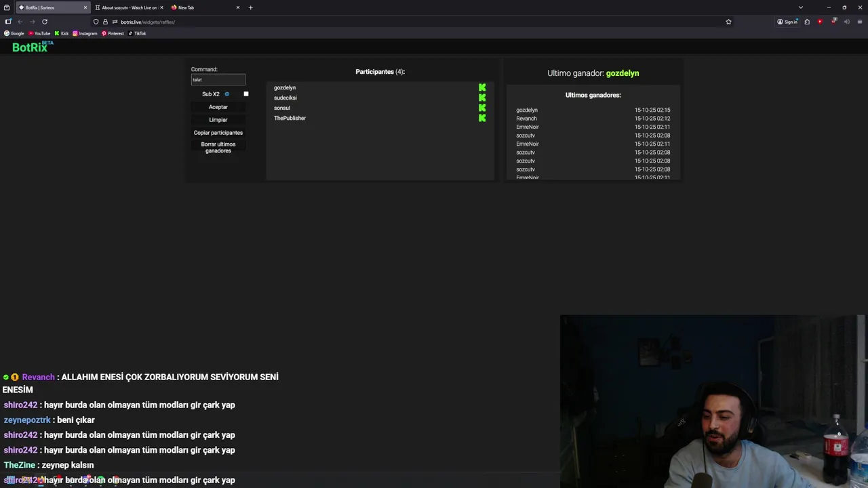Image resolution: width=868 pixels, height=488 pixels.
Task: Focus the Command input field
Action: tap(218, 79)
